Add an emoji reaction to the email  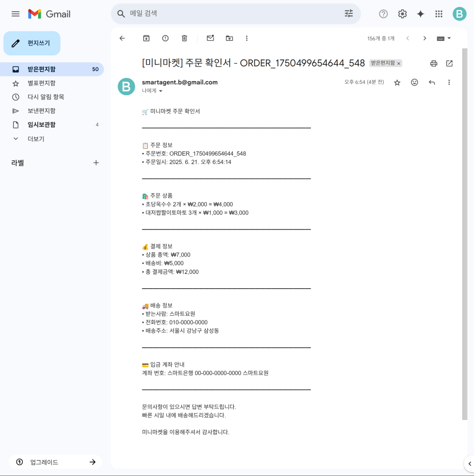coord(415,82)
